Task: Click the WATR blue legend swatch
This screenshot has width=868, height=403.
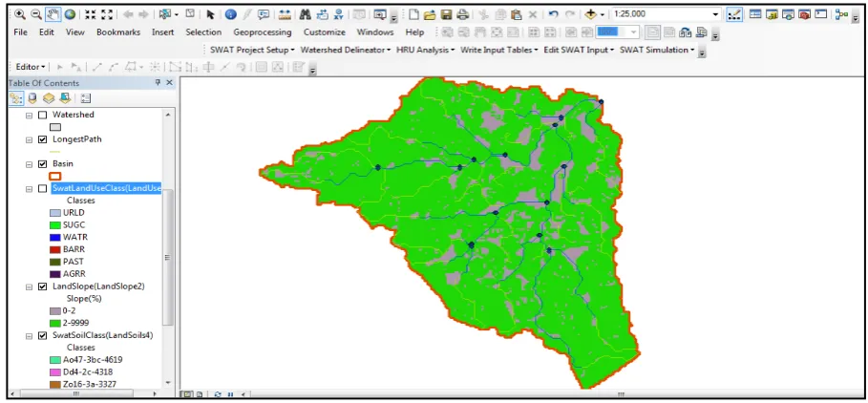Action: [x=54, y=238]
